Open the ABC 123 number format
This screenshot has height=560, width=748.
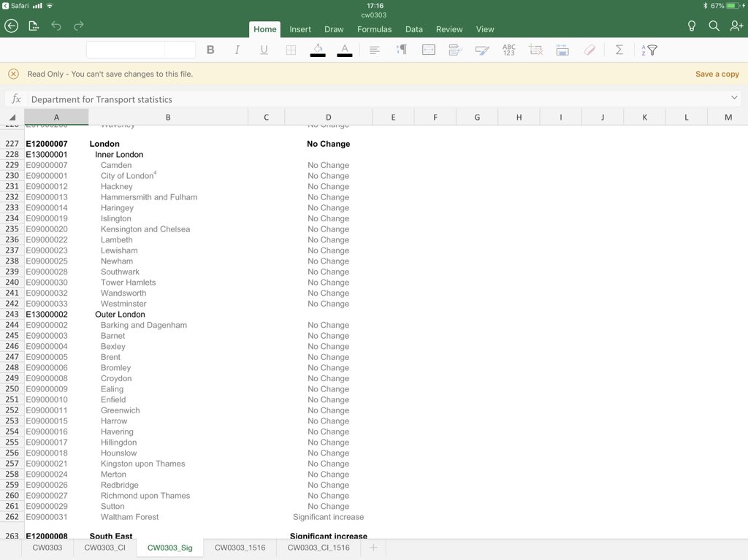coord(509,50)
